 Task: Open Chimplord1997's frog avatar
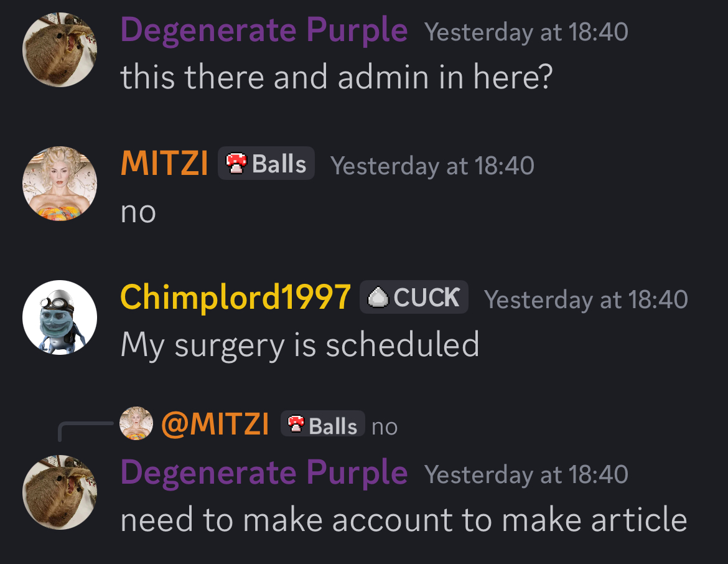tap(60, 317)
